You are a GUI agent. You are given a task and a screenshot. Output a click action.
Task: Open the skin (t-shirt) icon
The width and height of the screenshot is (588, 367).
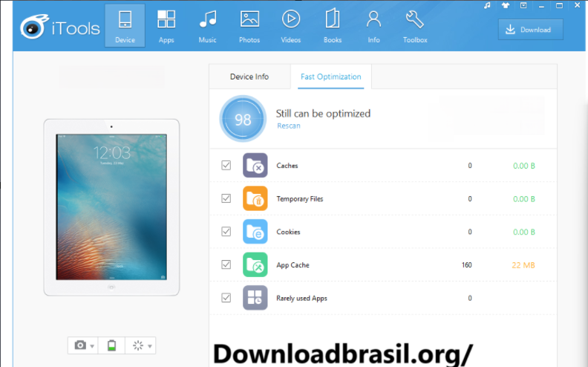pyautogui.click(x=506, y=5)
